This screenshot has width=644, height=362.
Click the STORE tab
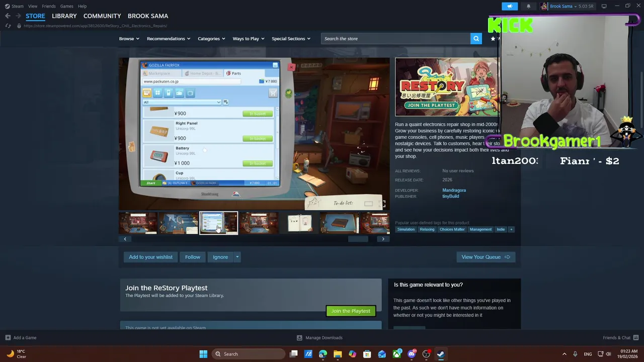[35, 16]
